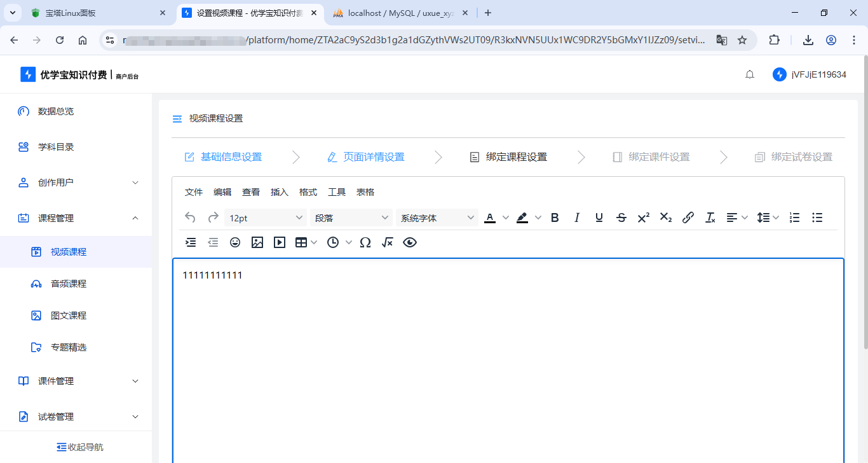Open the text color swatch picker
Screen dimensions: 868x463
tap(505, 217)
